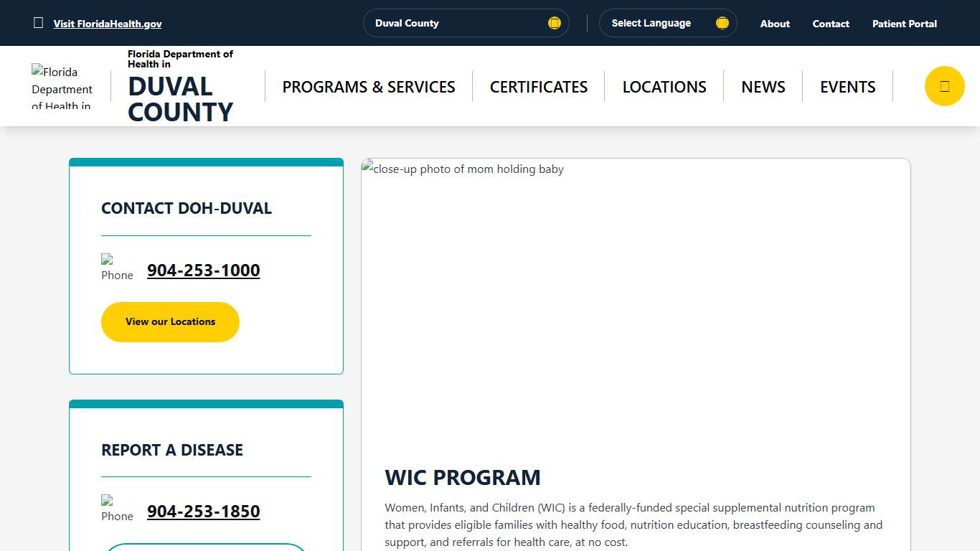Expand the Duval County selector dropdown
This screenshot has width=980, height=551.
[x=465, y=23]
